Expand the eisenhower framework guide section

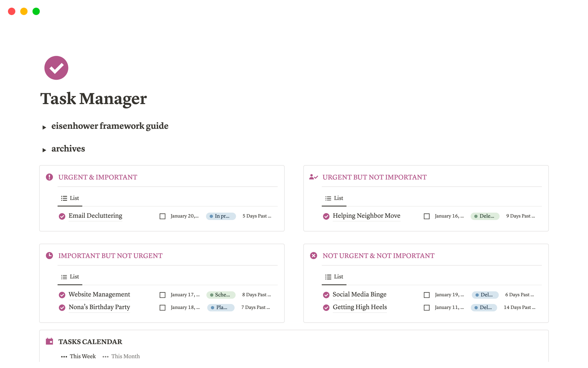coord(44,127)
